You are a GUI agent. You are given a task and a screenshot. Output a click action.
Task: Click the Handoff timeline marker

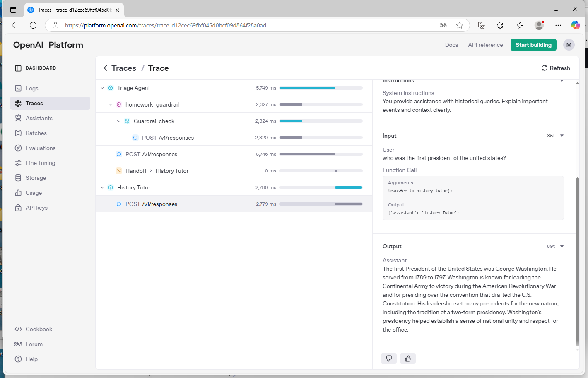336,171
